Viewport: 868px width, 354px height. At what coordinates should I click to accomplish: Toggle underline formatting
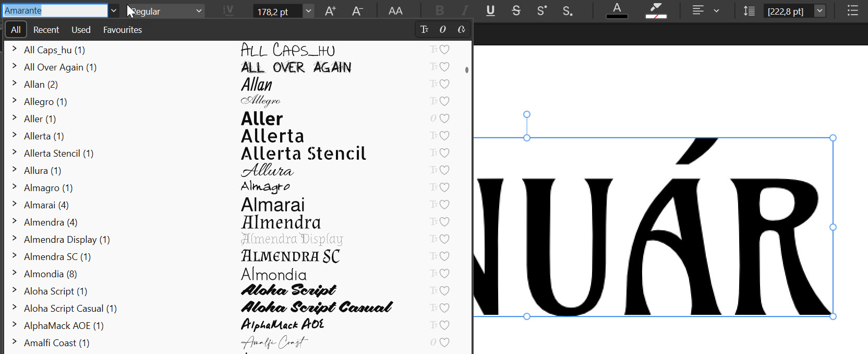pyautogui.click(x=490, y=11)
